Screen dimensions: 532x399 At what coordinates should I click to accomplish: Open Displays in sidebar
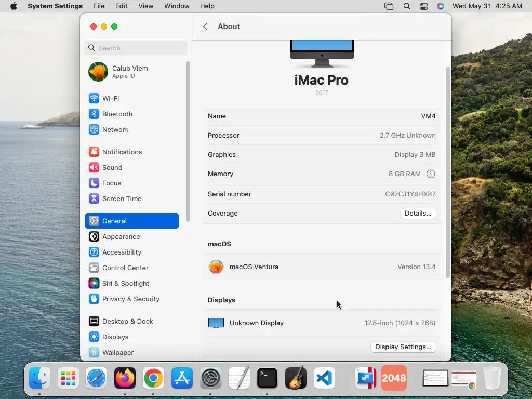click(131, 337)
